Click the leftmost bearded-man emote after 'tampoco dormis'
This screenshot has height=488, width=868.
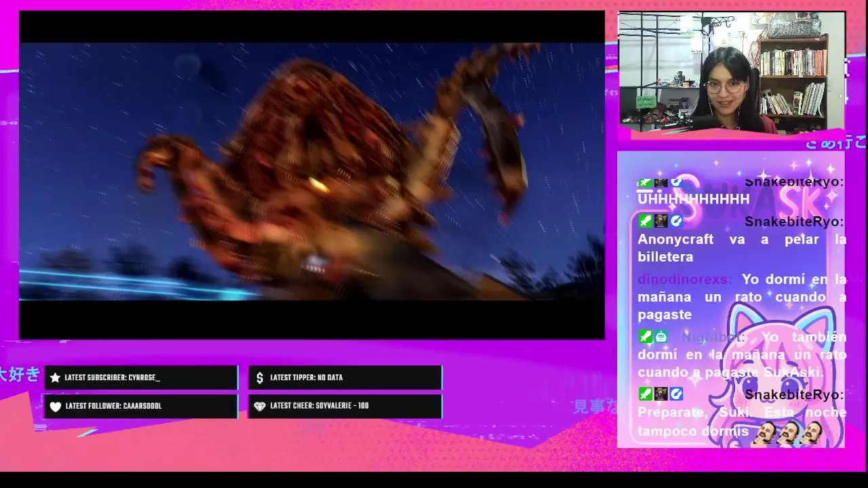click(x=764, y=433)
